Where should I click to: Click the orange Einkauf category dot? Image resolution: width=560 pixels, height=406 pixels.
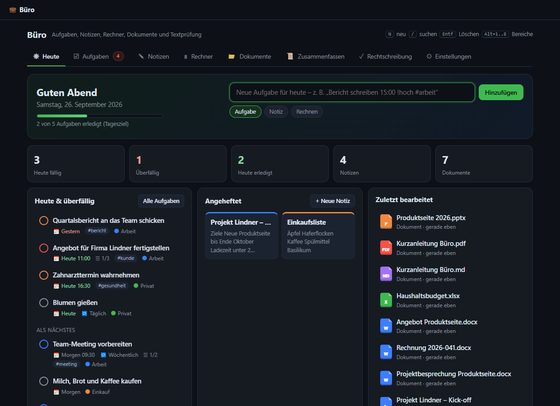pyautogui.click(x=88, y=392)
